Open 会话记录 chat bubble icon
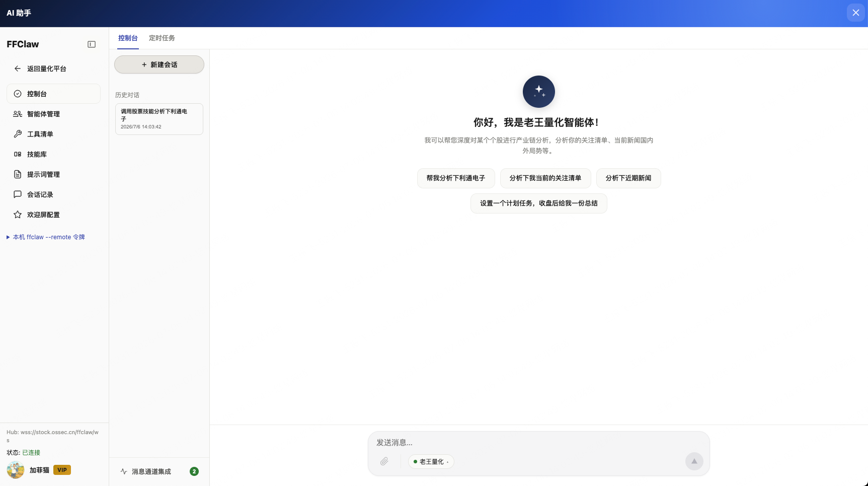 pos(18,194)
